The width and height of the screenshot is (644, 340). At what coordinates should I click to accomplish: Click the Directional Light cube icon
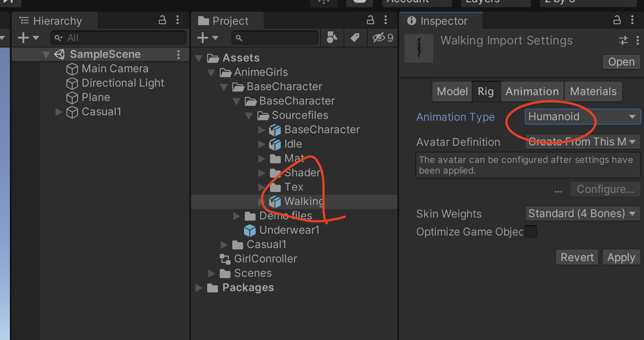[72, 83]
